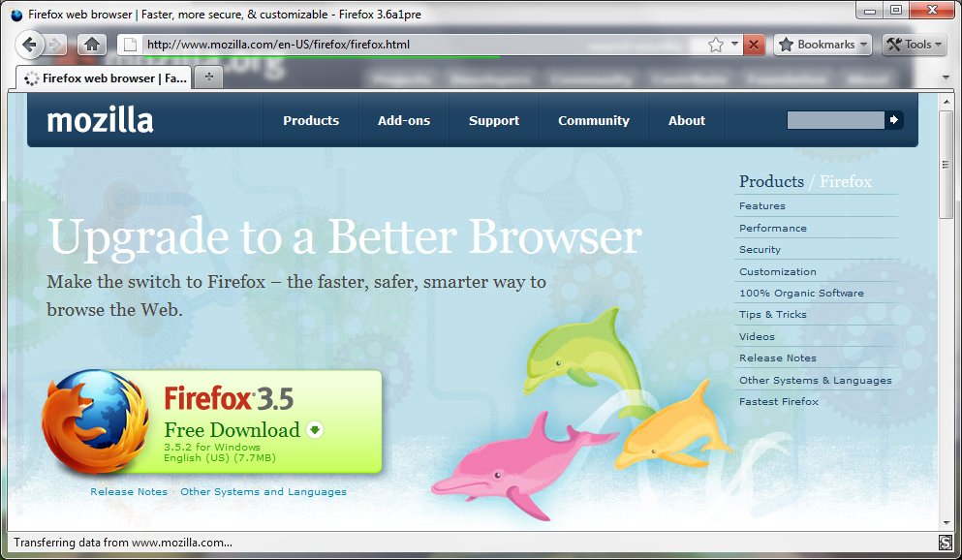Screen dimensions: 962x560
Task: Open the Tips & Tricks link
Action: [772, 315]
